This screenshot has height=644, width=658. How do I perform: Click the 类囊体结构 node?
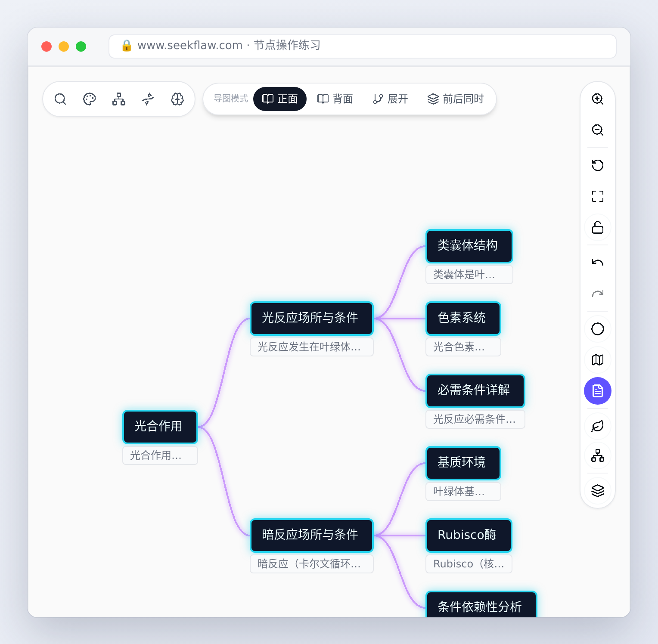[469, 246]
